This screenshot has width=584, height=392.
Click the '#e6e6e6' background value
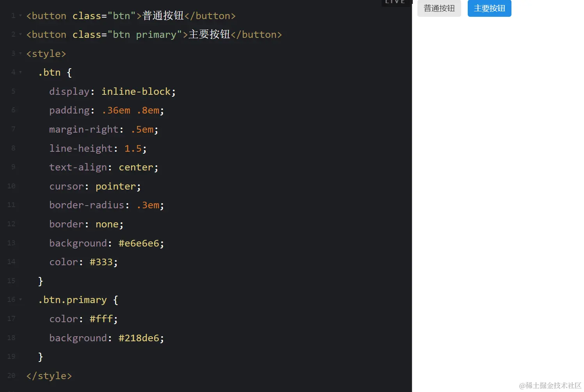tap(139, 243)
